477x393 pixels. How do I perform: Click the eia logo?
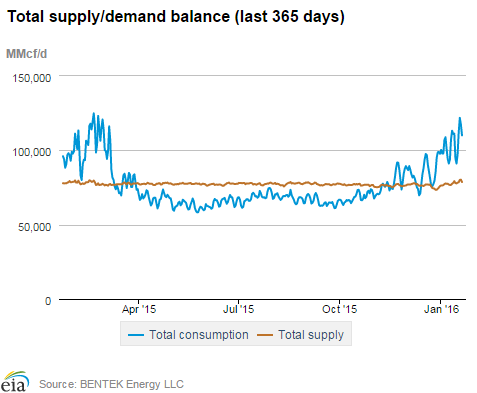[x=15, y=382]
